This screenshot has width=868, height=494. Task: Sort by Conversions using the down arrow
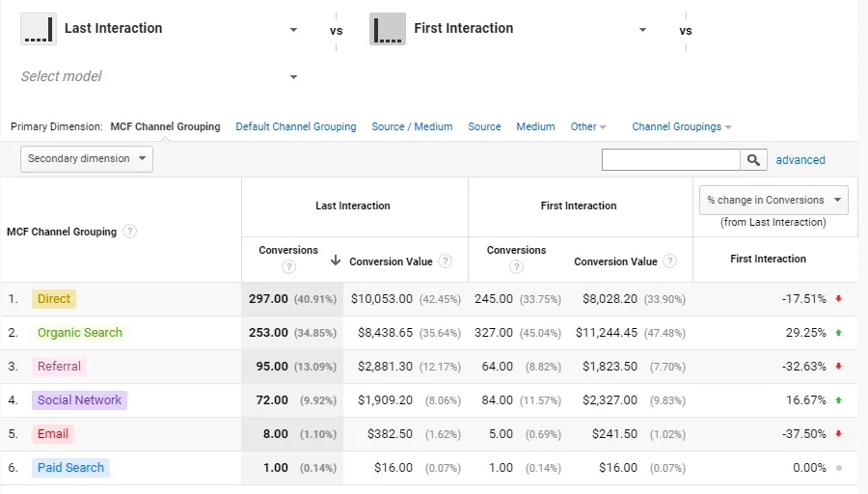pos(335,261)
